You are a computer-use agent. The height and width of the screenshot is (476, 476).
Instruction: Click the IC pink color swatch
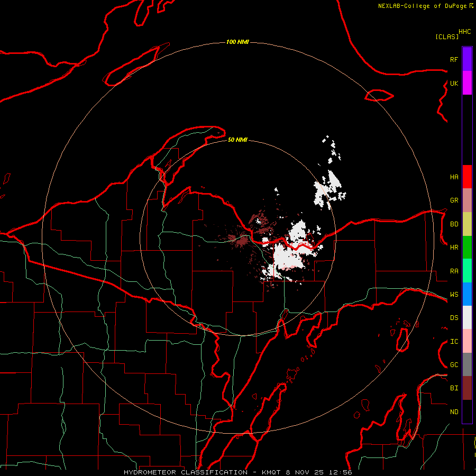[x=467, y=341]
